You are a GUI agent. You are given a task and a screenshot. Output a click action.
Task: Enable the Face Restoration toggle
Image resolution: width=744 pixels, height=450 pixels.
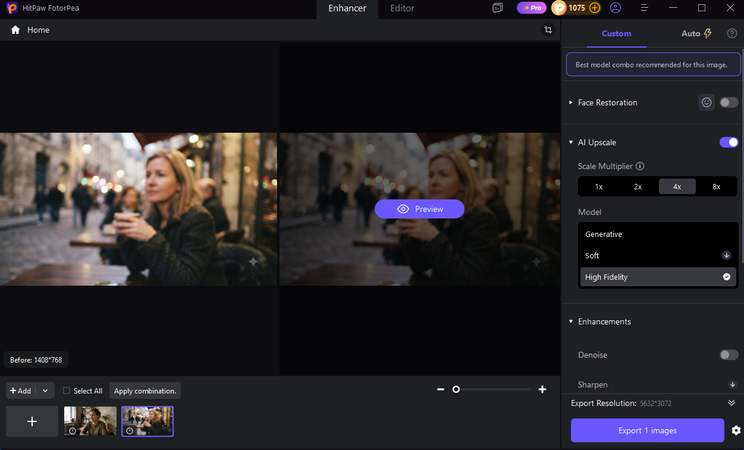[729, 103]
